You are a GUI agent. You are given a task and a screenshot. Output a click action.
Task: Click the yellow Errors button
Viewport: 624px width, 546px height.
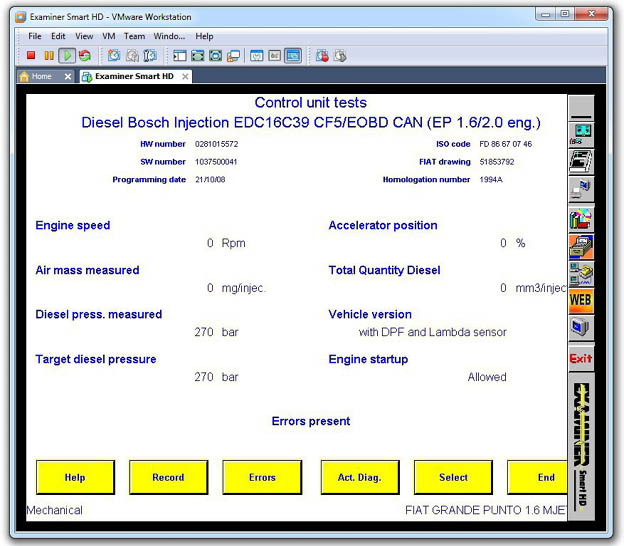pos(262,478)
